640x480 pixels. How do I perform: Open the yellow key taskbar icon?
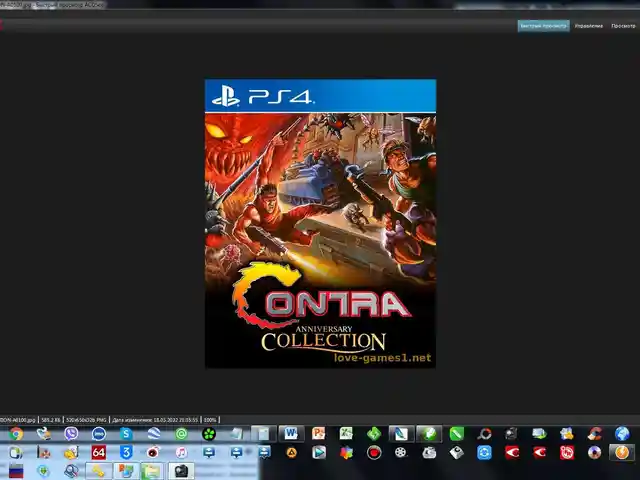tap(99, 471)
